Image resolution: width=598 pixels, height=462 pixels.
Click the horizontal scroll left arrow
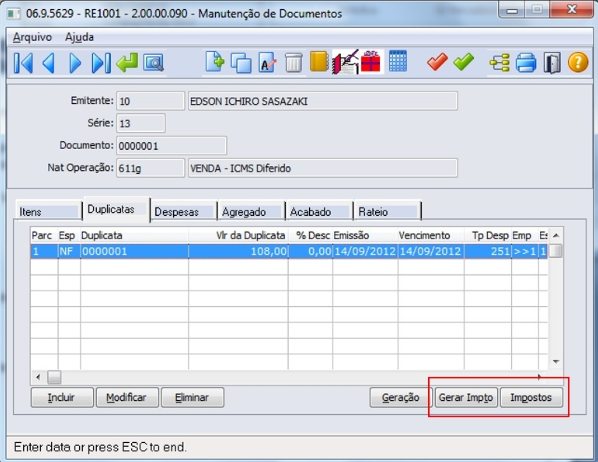(38, 377)
